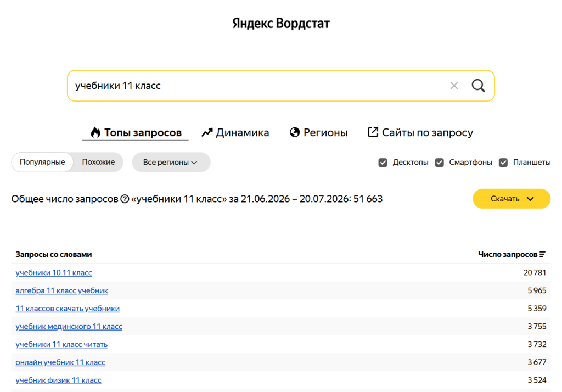Open link онлайн учебник 11 класс
The height and width of the screenshot is (392, 562).
[60, 362]
